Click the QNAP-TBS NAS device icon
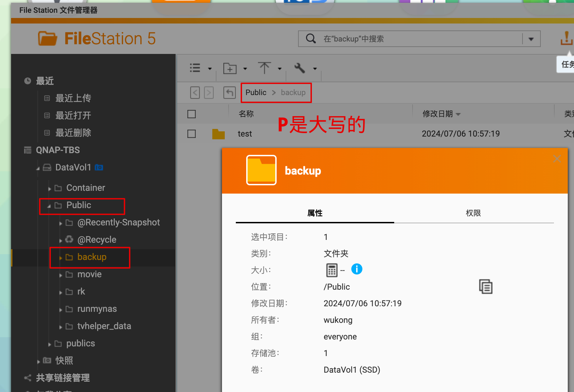 click(27, 150)
